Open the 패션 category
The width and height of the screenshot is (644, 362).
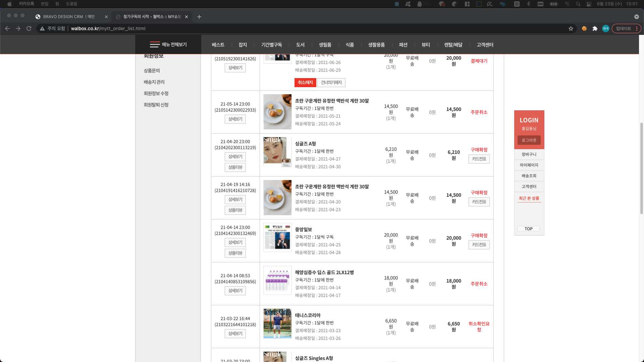pyautogui.click(x=403, y=45)
